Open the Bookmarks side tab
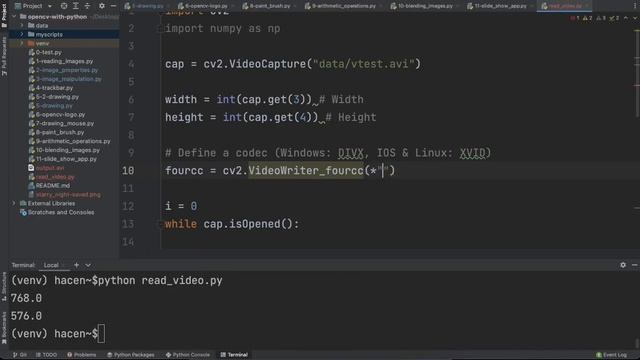 click(4, 327)
